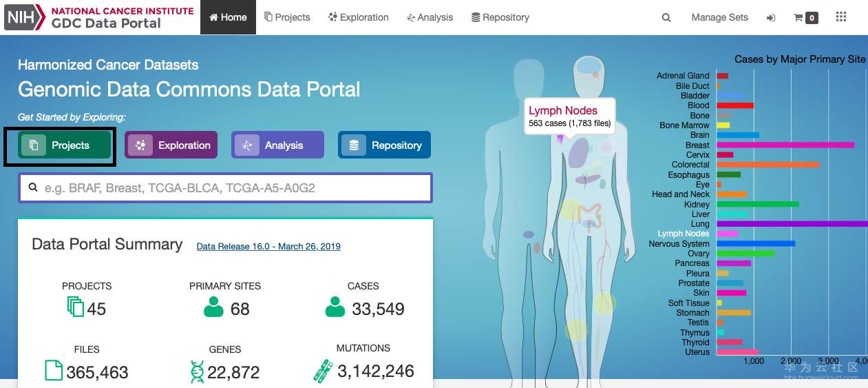The width and height of the screenshot is (868, 388).
Task: Select the Prostate label
Action: [x=694, y=283]
